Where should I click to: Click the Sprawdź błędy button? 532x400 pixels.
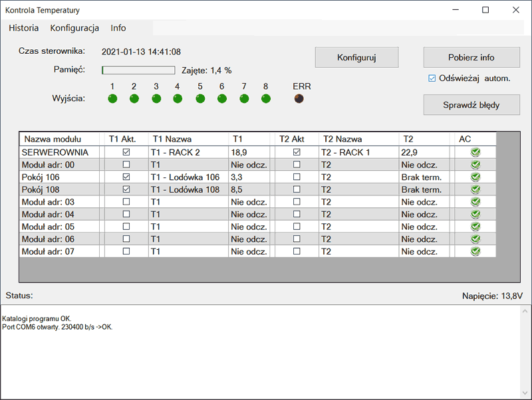click(x=471, y=105)
